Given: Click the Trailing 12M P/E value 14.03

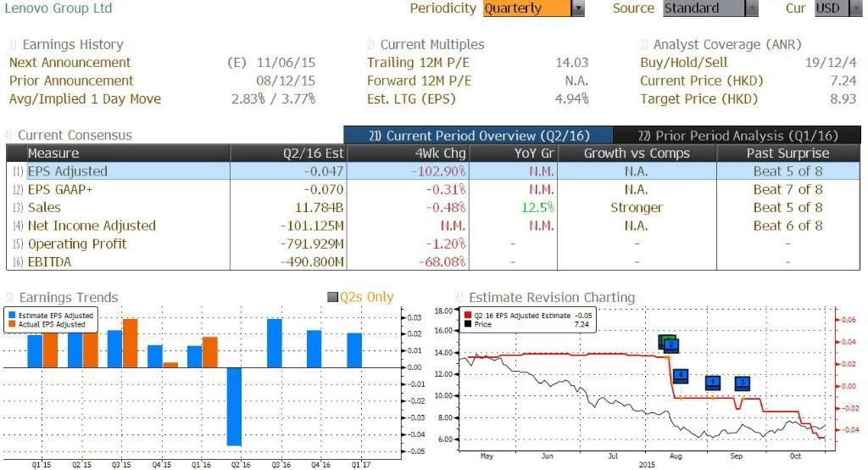Looking at the screenshot, I should click(x=572, y=63).
